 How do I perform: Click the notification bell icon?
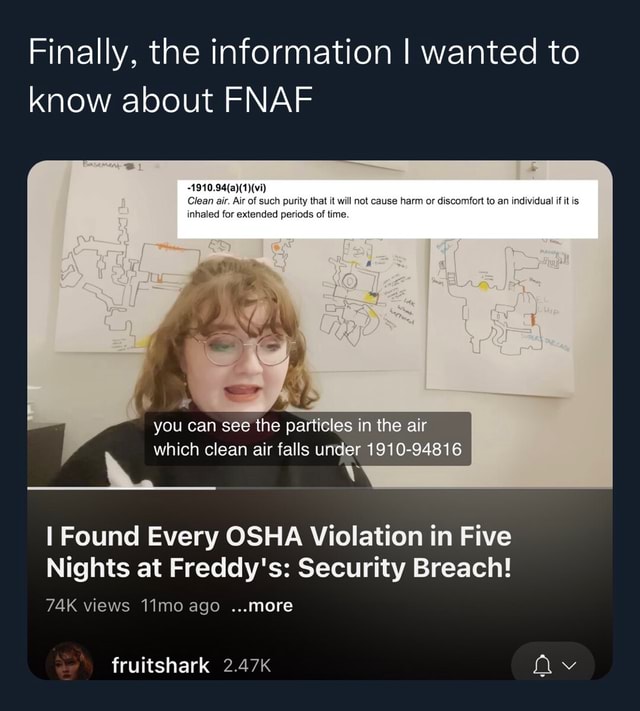[x=542, y=666]
